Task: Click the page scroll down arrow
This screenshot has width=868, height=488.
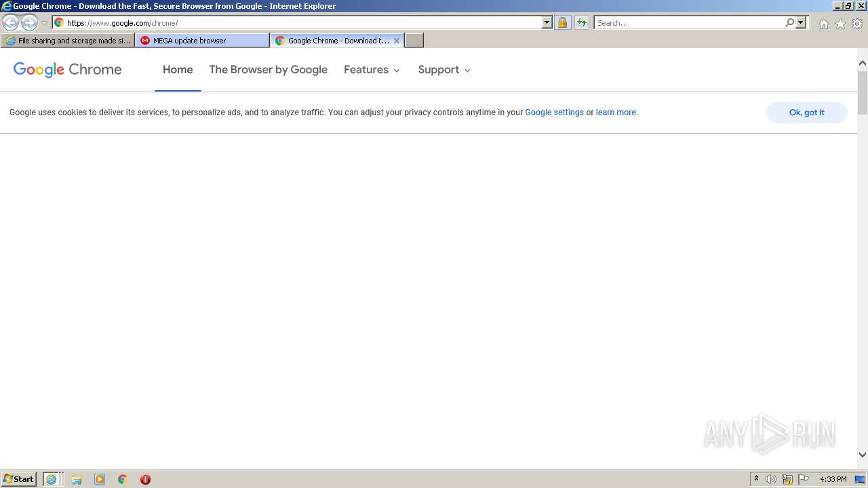Action: point(863,455)
